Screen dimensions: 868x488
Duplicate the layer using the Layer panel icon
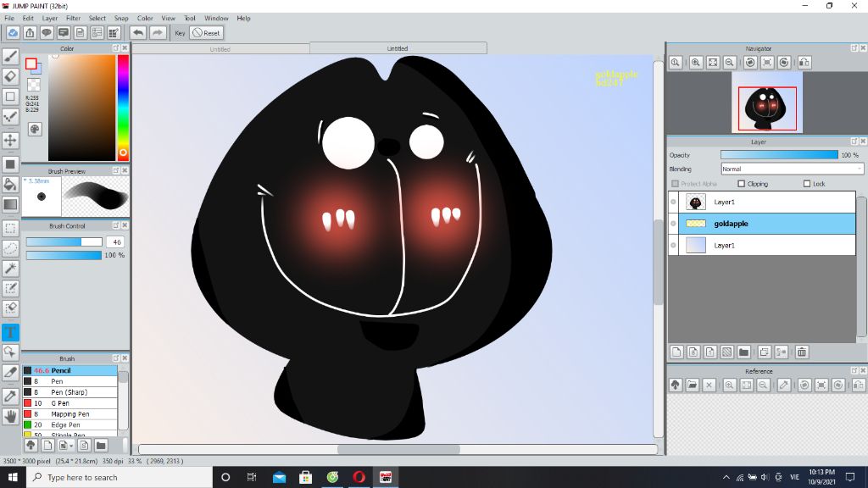pyautogui.click(x=765, y=352)
